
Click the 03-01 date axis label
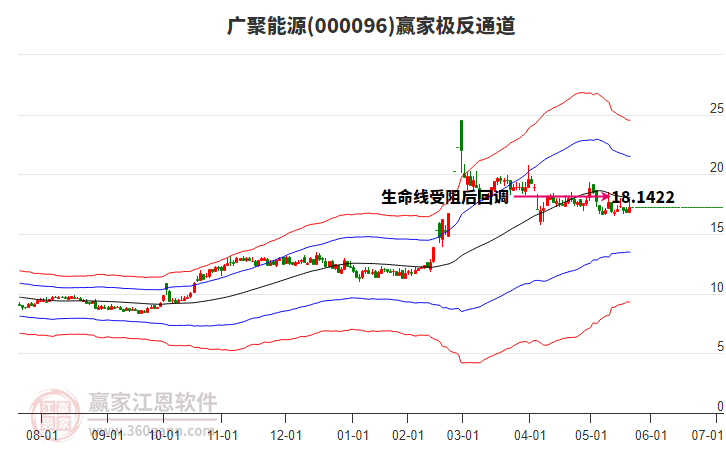point(463,436)
